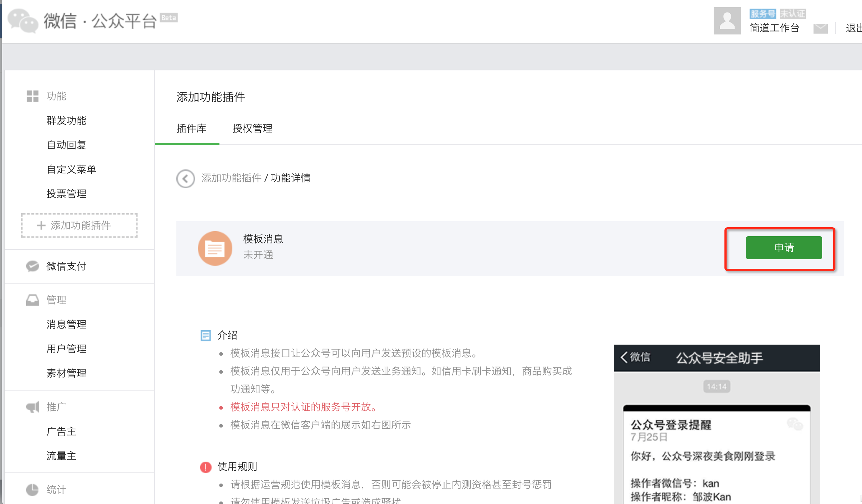Click the WeChat logo icon in header
Screen dimensions: 862x504
coord(23,20)
